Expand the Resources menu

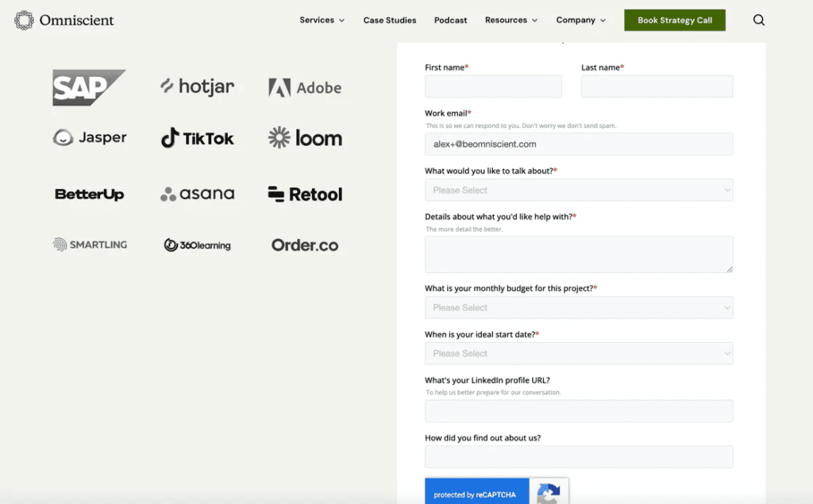[x=511, y=20]
